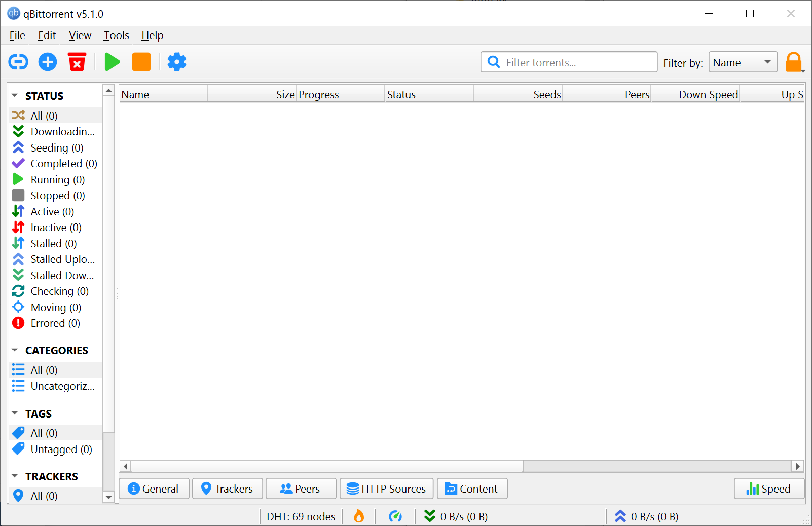Click the DHT: 69 nodes status text
This screenshot has height=526, width=812.
(301, 516)
